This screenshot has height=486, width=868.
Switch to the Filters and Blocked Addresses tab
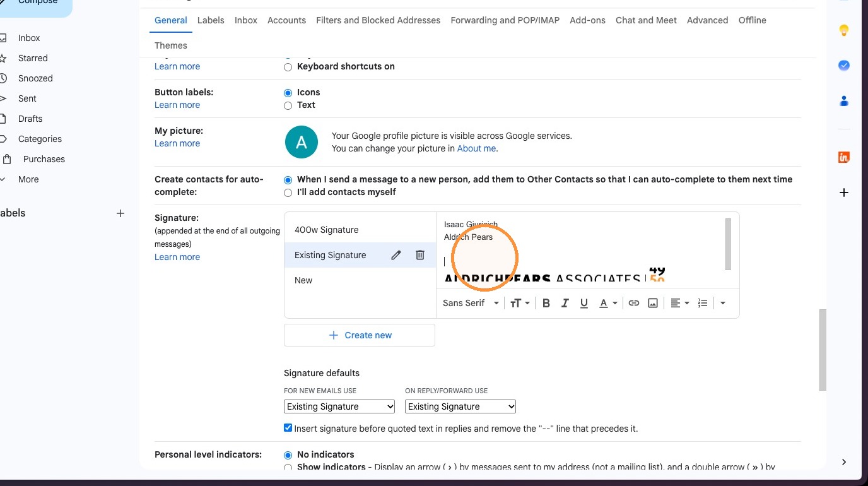(378, 20)
